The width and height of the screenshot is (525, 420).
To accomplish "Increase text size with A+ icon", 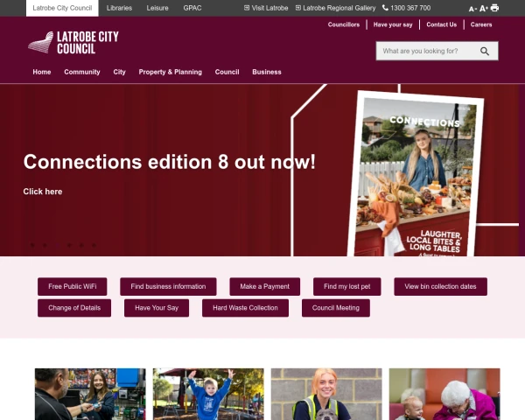I will (x=484, y=9).
